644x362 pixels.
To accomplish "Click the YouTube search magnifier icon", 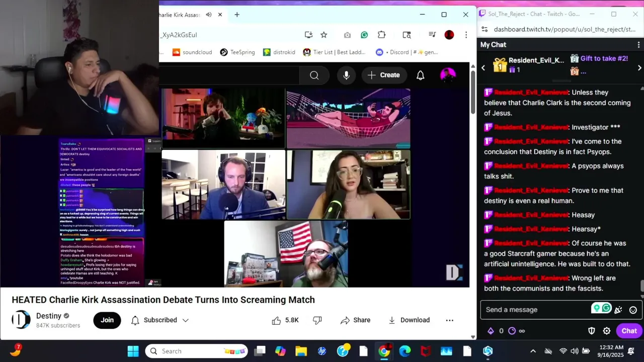I will tap(314, 75).
